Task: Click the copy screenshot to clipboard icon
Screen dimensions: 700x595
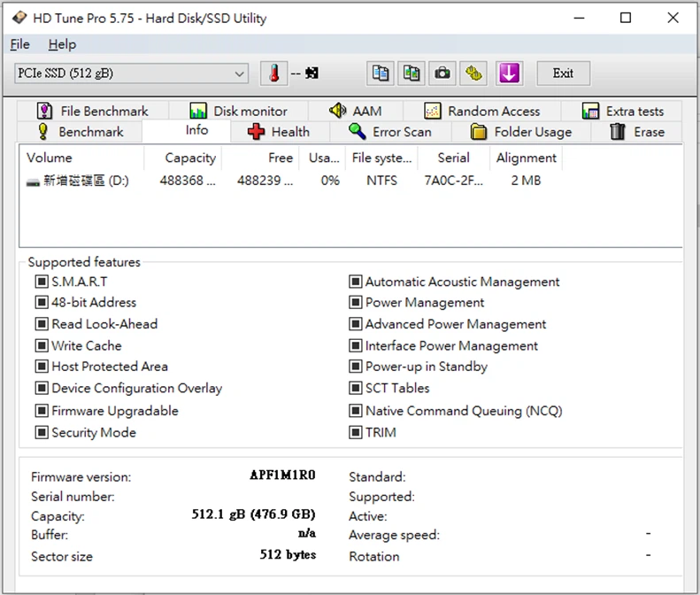Action: click(412, 73)
